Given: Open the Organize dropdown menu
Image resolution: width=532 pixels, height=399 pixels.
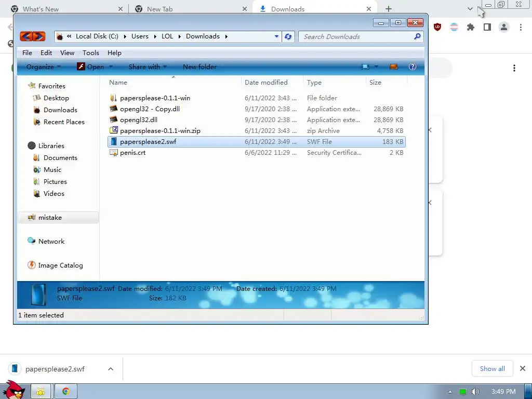Looking at the screenshot, I should pos(44,66).
